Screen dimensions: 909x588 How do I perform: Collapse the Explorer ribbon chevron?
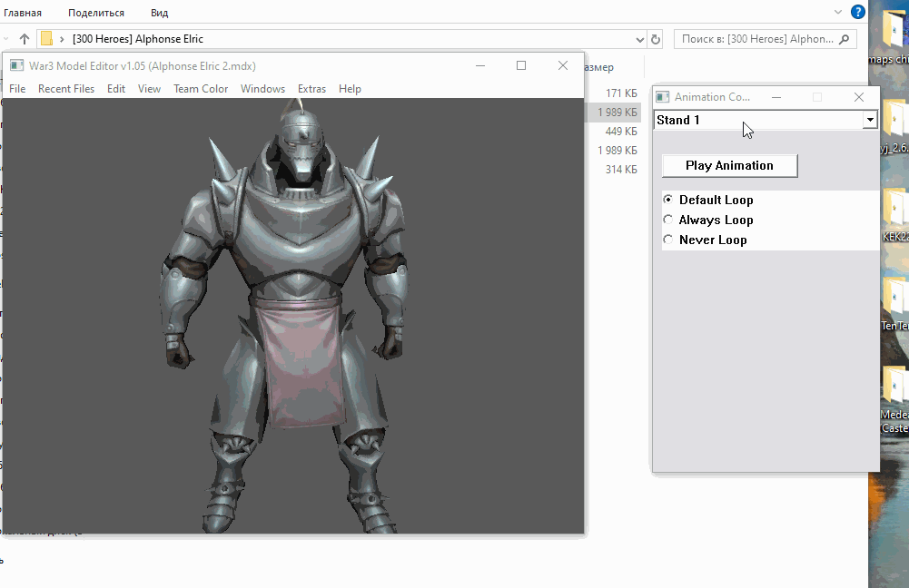(x=838, y=13)
